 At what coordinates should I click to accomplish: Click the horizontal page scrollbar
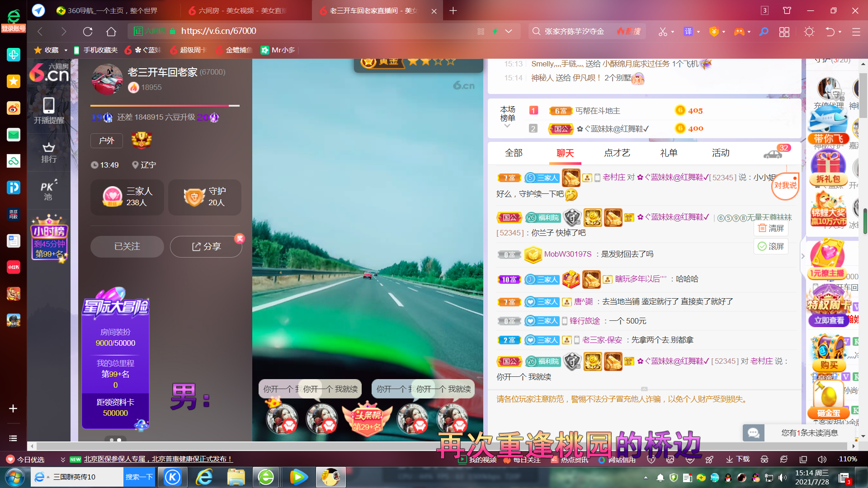click(441, 446)
